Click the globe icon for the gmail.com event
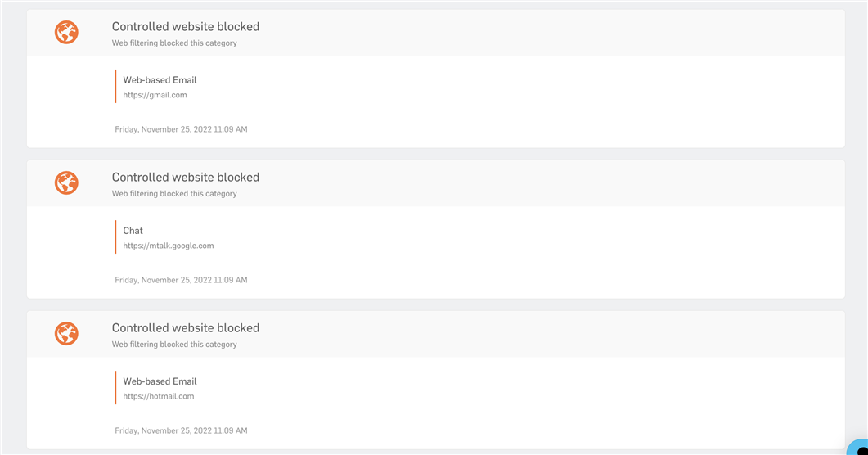 pyautogui.click(x=66, y=32)
